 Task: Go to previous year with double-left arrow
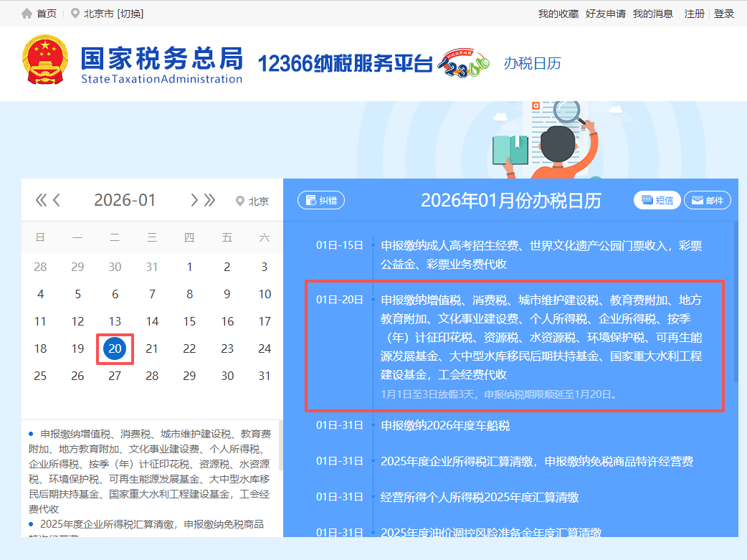41,201
